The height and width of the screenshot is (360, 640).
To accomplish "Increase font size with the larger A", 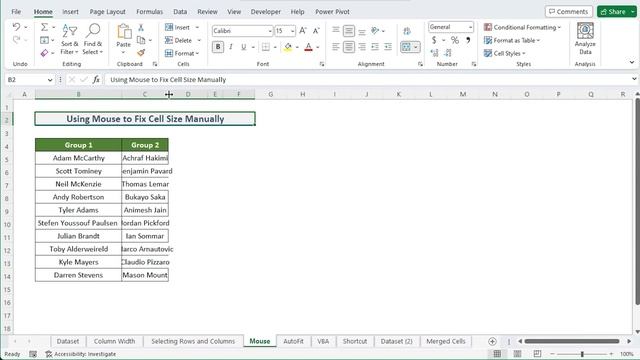I will pos(303,31).
